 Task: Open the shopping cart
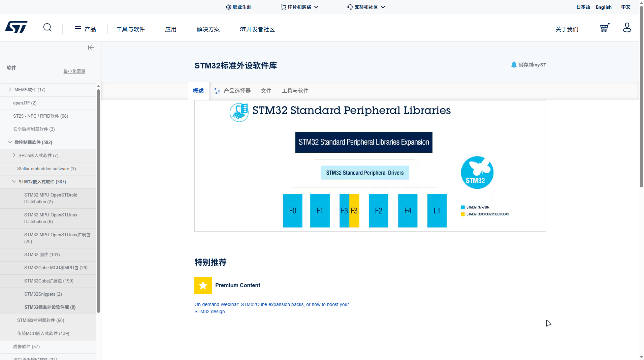pos(605,28)
